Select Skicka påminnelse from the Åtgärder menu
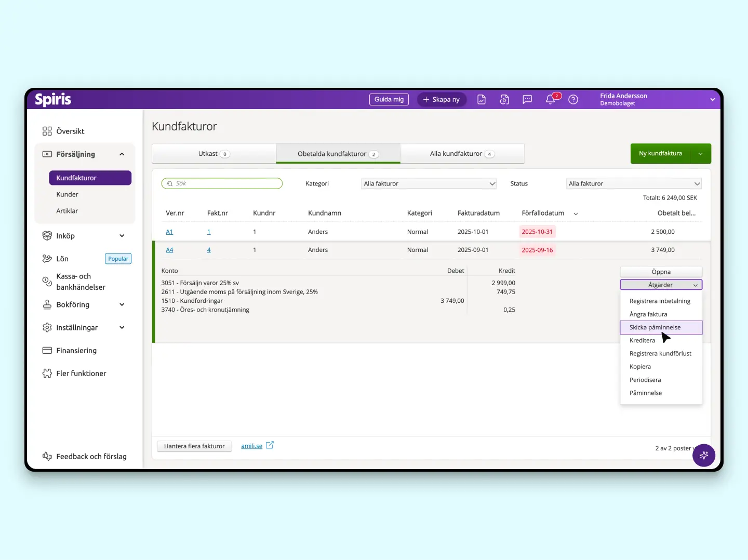Screen dimensions: 748x560 [x=655, y=327]
